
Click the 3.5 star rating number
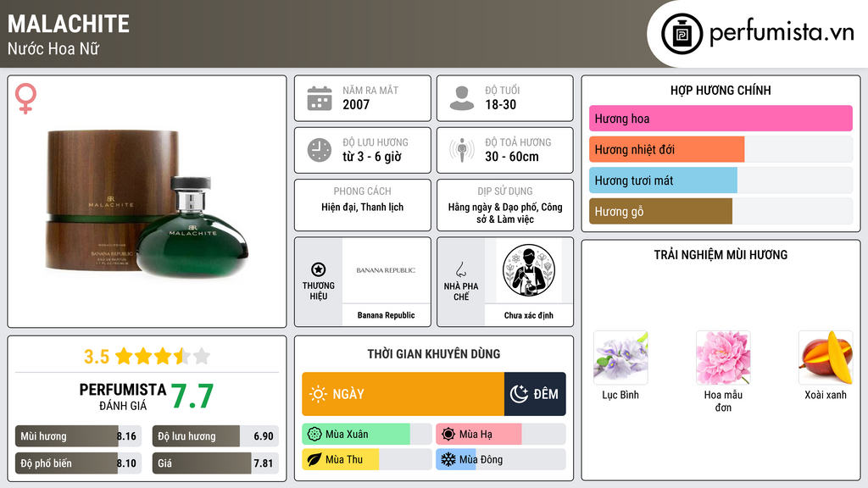pyautogui.click(x=97, y=357)
